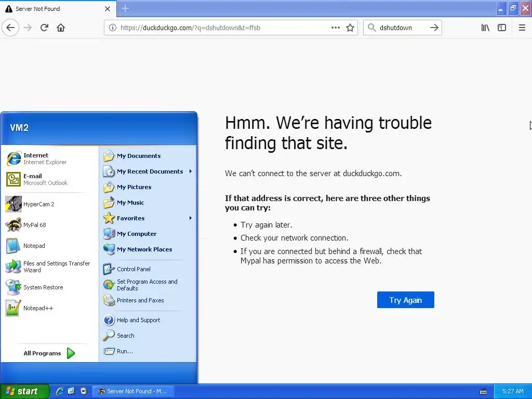Open System Restore from Start menu

click(49, 287)
